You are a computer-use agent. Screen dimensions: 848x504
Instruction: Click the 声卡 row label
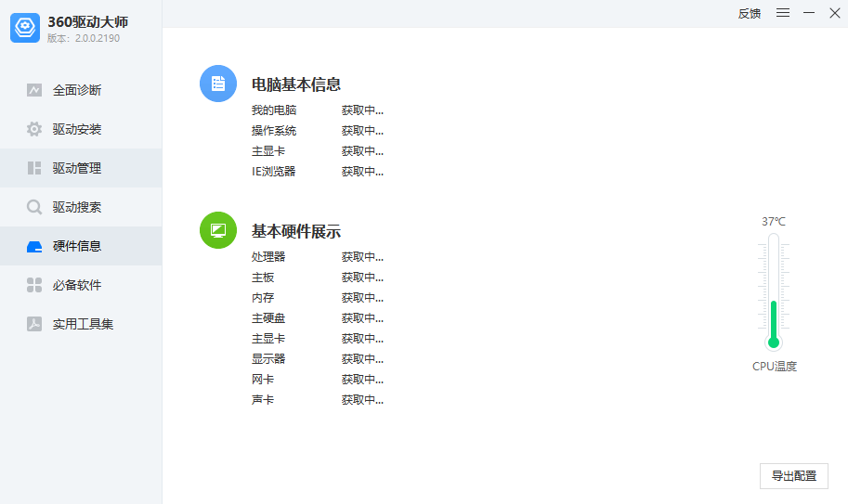(263, 400)
